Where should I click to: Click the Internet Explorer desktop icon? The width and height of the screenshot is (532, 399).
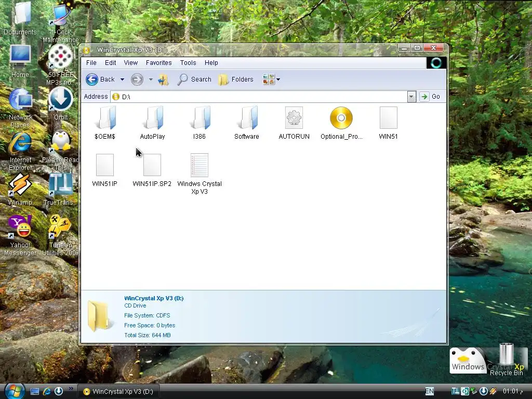point(20,151)
